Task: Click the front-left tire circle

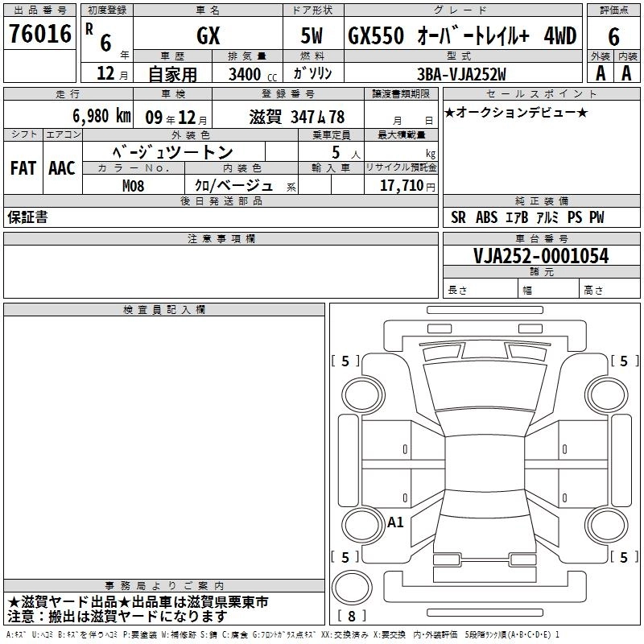Action: click(x=363, y=395)
